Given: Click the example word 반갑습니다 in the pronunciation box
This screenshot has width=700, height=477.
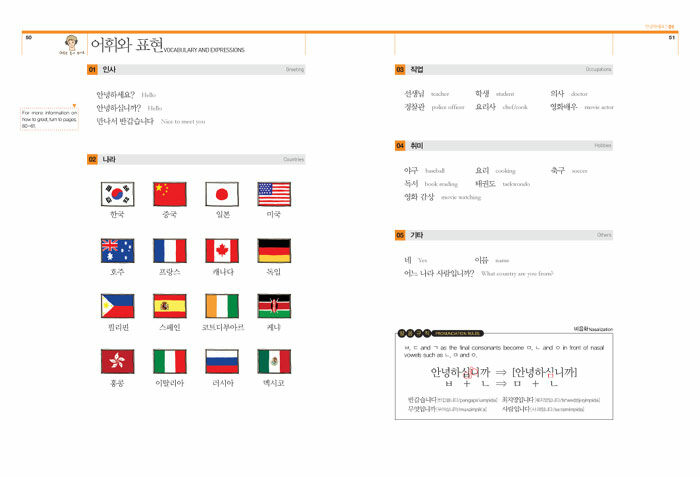Looking at the screenshot, I should pos(422,400).
